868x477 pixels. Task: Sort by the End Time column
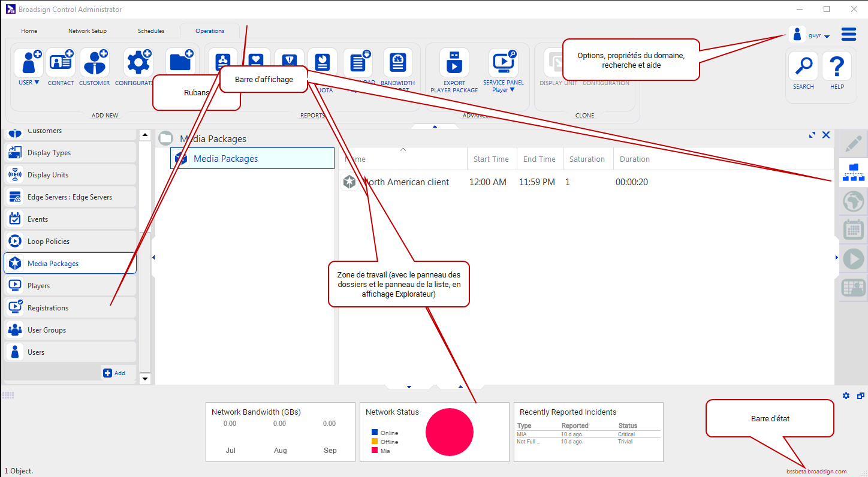point(540,159)
